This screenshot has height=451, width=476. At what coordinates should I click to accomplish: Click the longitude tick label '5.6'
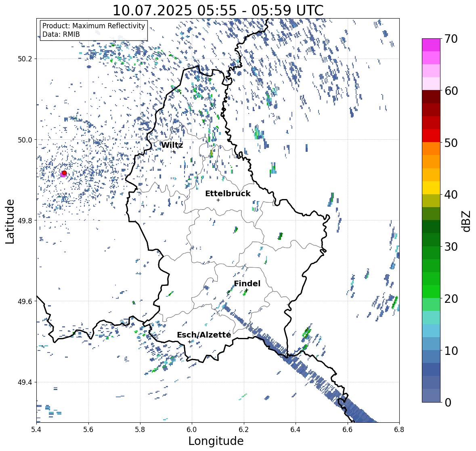coord(88,430)
